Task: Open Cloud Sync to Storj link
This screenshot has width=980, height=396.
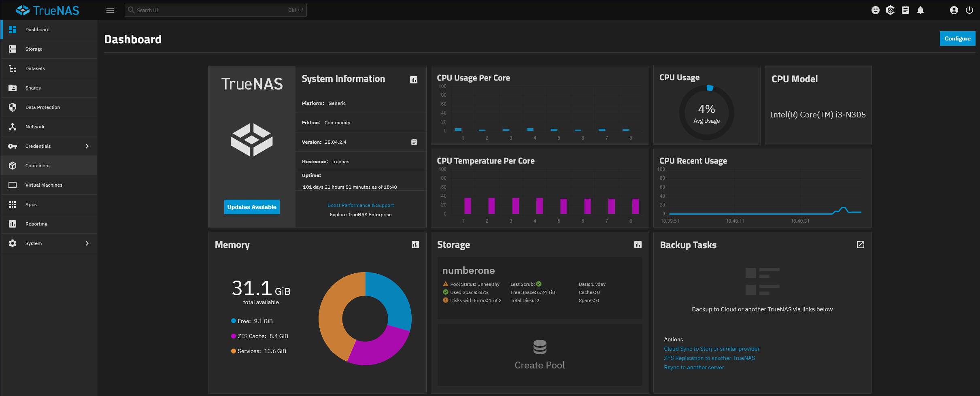Action: pyautogui.click(x=711, y=349)
